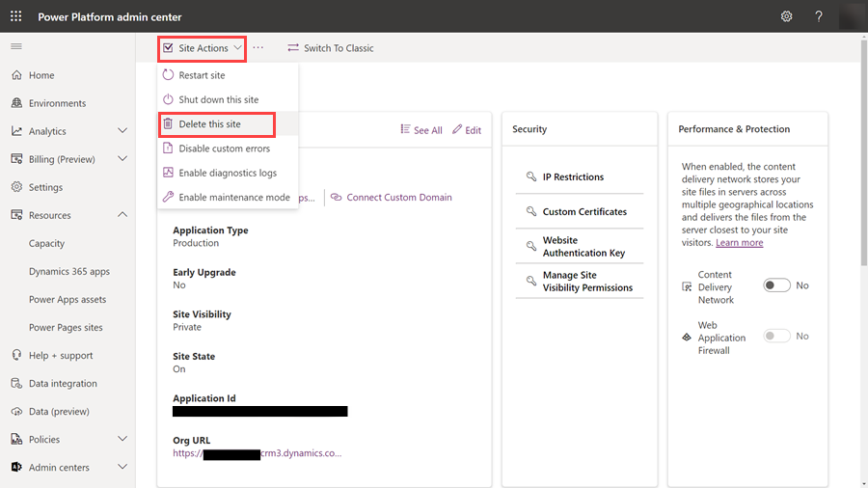The image size is (868, 488).
Task: Click the Resources icon in sidebar
Action: click(16, 215)
